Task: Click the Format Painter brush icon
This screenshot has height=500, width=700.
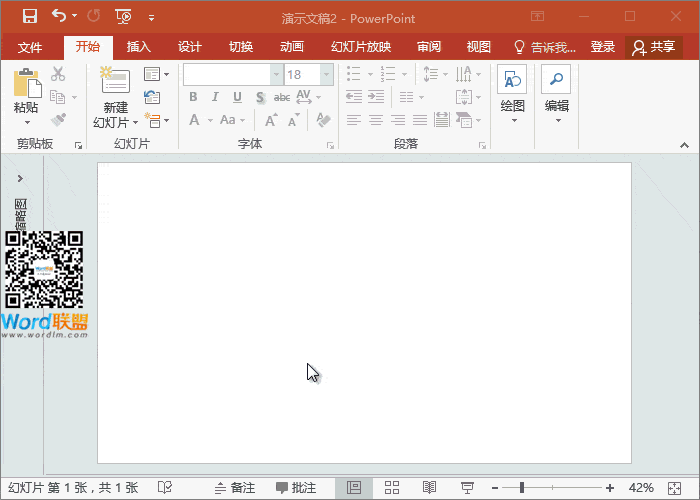Action: click(58, 120)
